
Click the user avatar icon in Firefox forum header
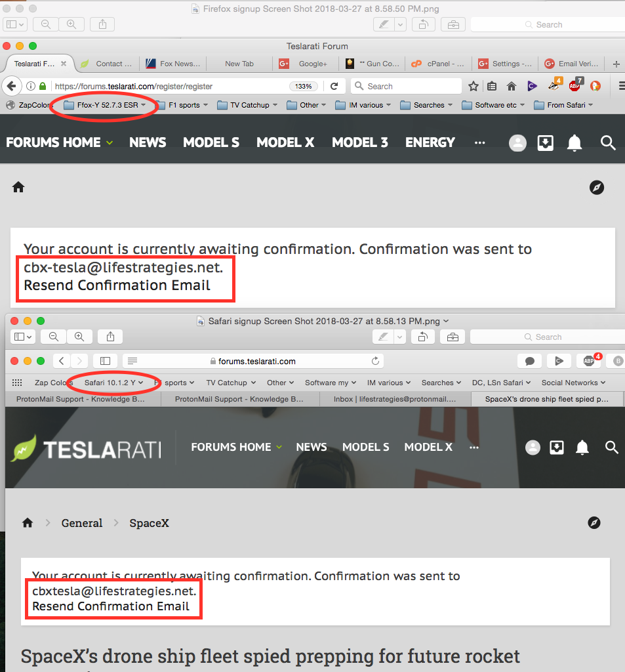point(517,142)
